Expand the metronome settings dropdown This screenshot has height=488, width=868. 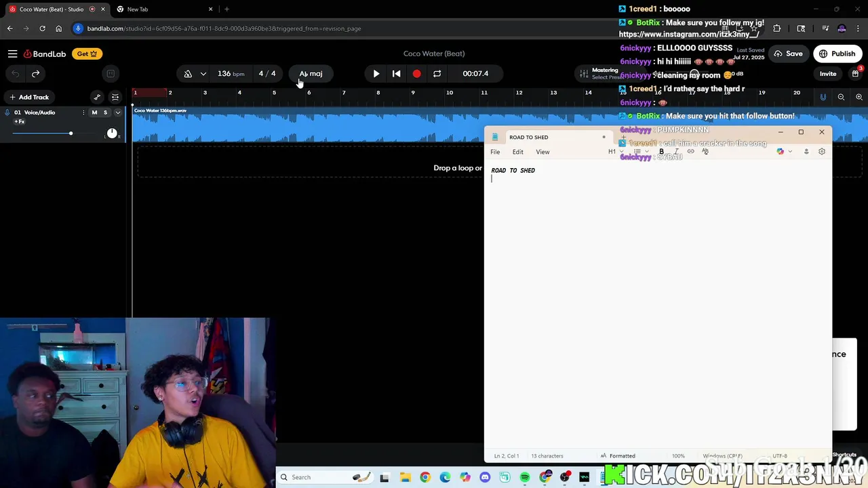click(x=203, y=73)
